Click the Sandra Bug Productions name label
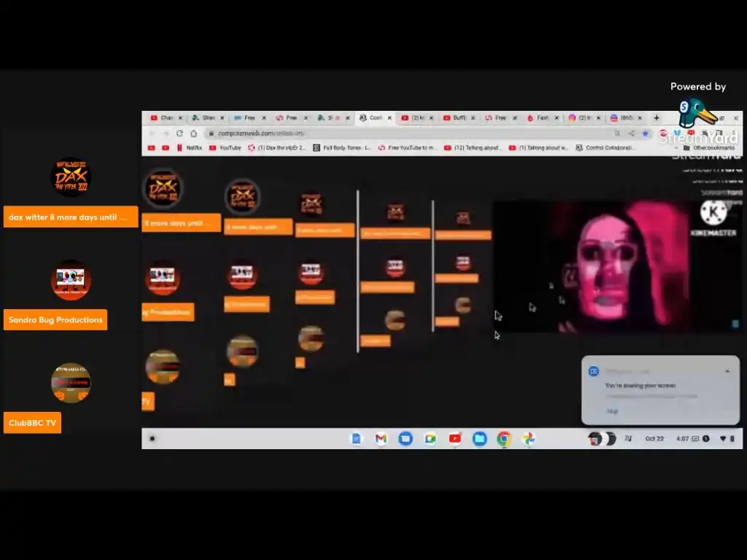Screen dimensions: 747x560 click(x=55, y=320)
